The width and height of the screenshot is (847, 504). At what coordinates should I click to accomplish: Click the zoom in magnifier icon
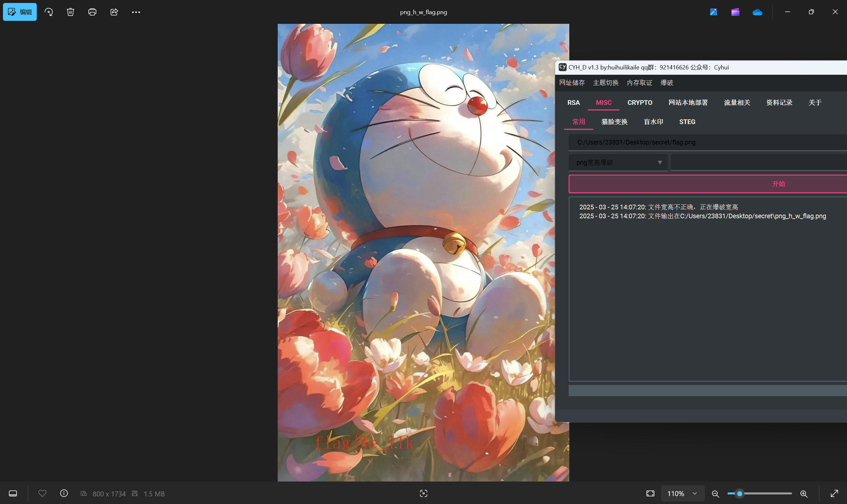click(804, 494)
